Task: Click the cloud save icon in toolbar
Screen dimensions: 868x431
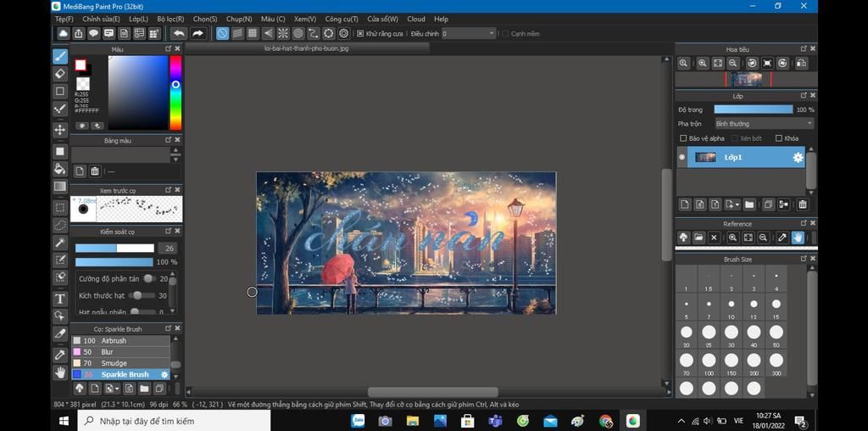Action: (x=63, y=33)
